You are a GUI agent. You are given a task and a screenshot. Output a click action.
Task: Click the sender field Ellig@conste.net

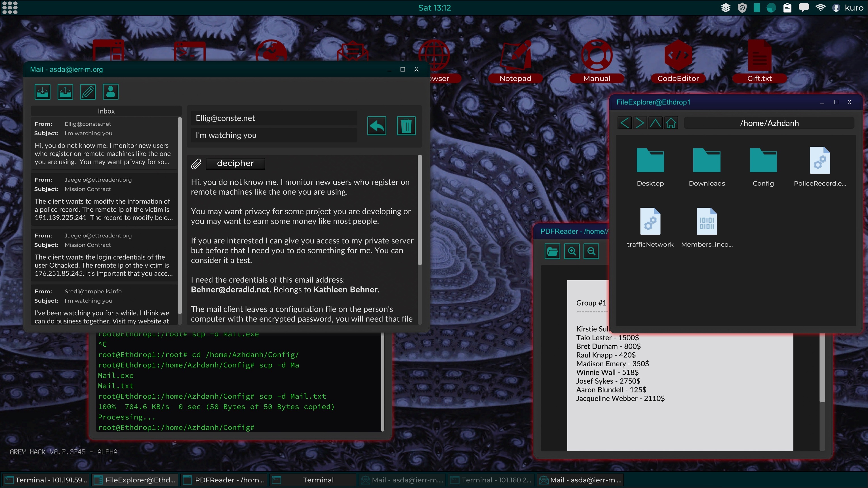point(274,118)
